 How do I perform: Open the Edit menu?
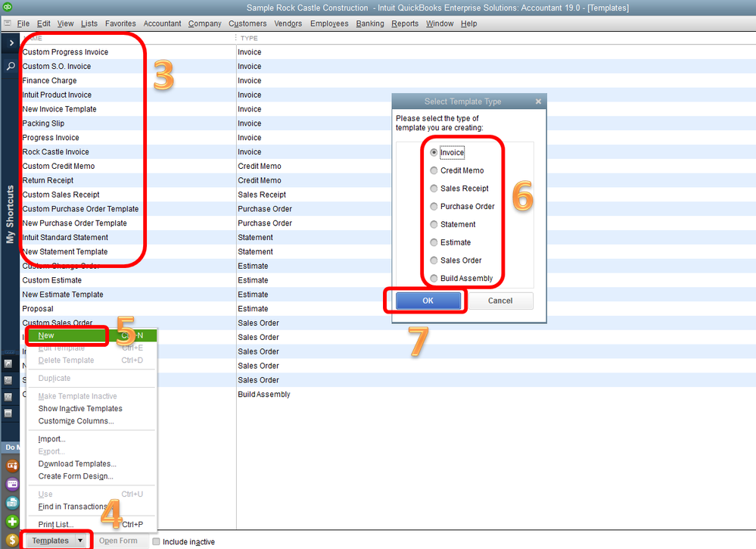click(43, 23)
